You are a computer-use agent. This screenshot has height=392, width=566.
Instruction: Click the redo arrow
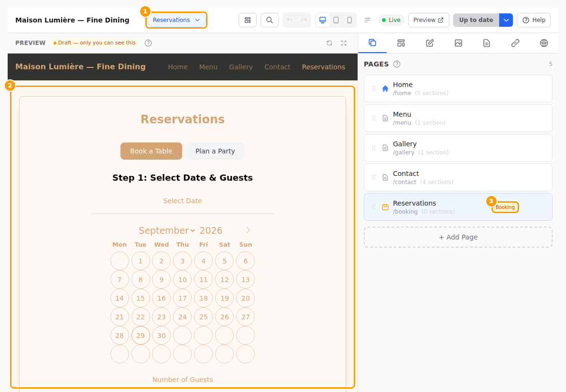click(304, 20)
